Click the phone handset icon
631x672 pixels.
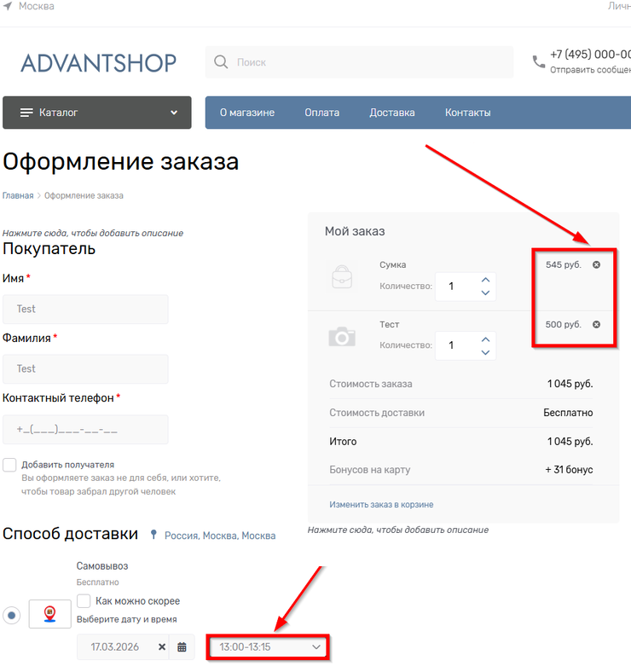[x=538, y=62]
